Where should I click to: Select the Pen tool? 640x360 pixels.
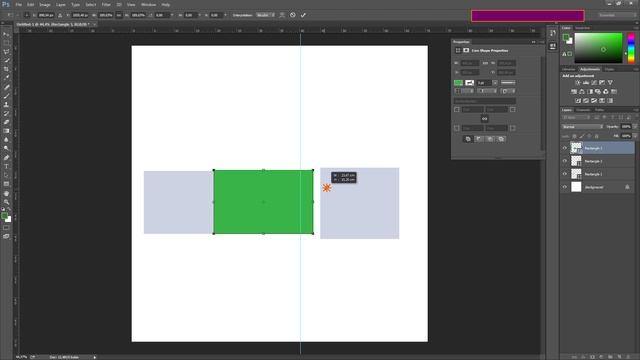6,158
